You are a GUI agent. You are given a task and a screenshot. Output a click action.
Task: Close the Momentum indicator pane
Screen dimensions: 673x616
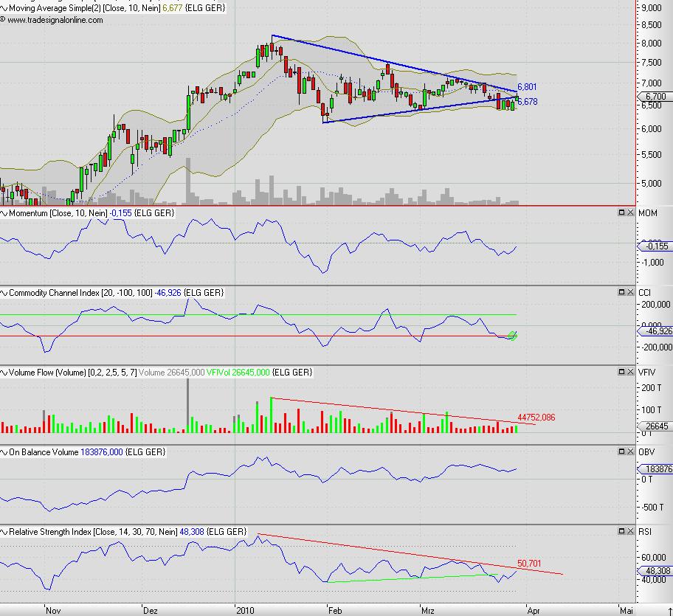click(x=630, y=212)
